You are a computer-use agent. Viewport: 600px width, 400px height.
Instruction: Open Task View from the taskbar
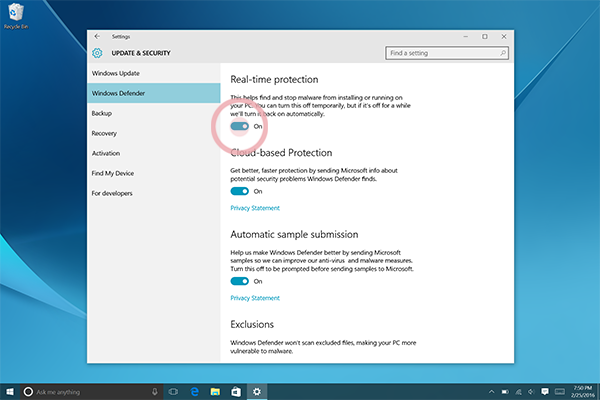point(173,392)
